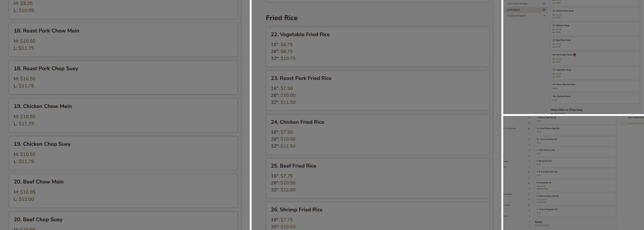Screen dimensions: 644x230
Task: Open 9. Chicken Nuggets (10) item
Action: (575, 211)
